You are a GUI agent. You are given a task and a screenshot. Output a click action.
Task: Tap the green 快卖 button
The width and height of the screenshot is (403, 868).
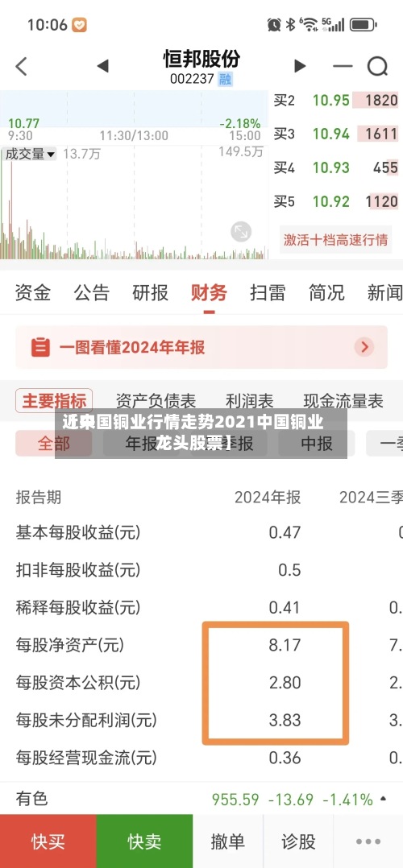pyautogui.click(x=145, y=841)
